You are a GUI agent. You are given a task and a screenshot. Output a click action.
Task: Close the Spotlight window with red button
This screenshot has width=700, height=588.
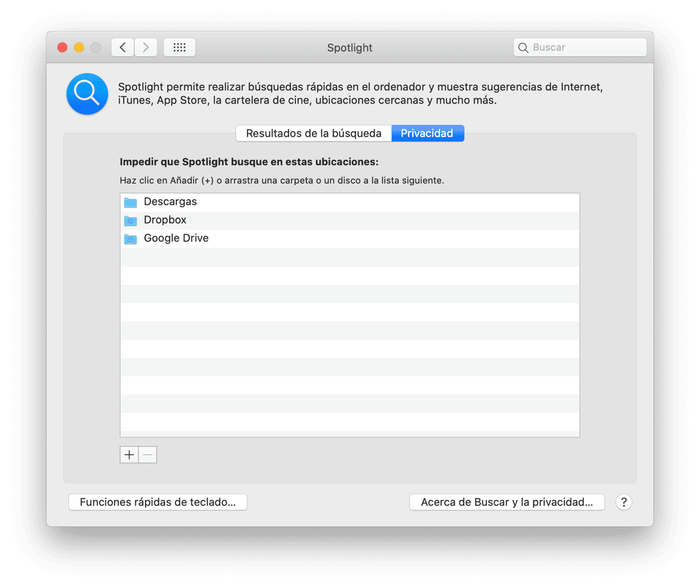(x=62, y=47)
